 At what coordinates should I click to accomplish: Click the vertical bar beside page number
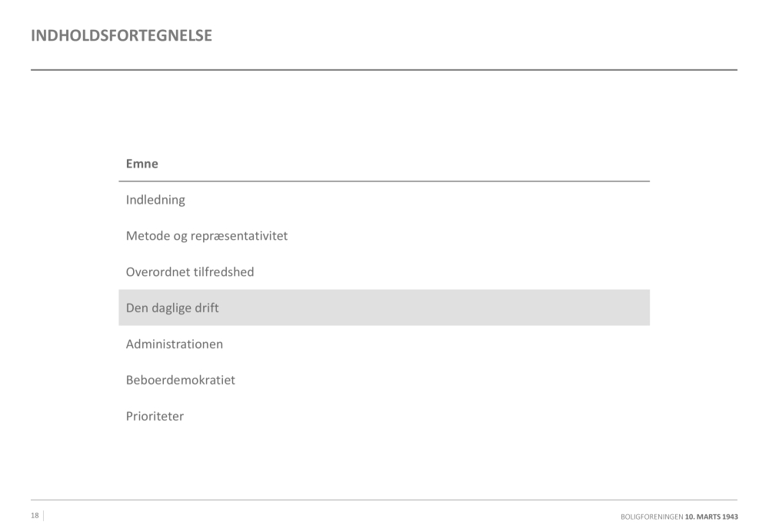coord(43,516)
